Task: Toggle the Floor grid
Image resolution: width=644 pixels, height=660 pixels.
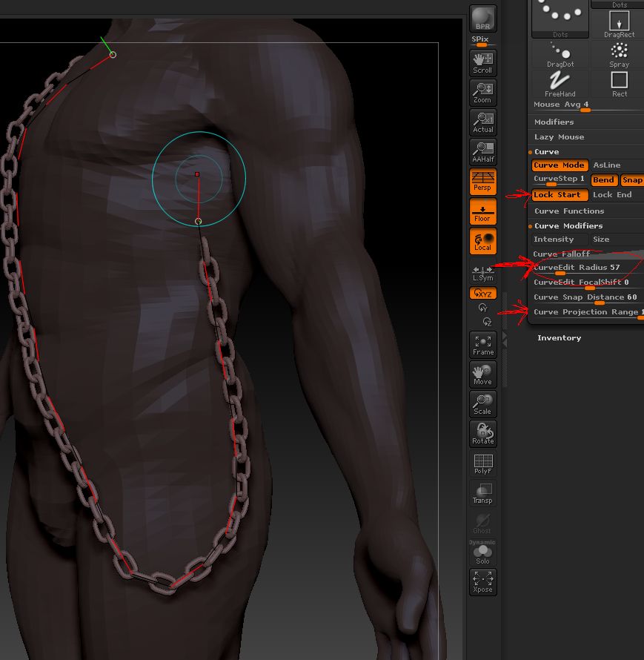Action: click(483, 212)
